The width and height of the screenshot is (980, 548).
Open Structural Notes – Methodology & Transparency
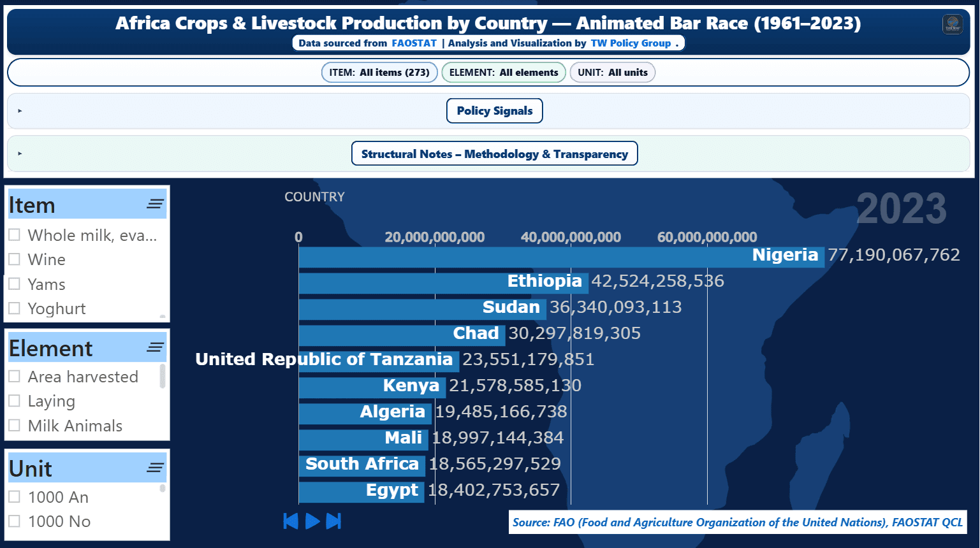point(494,154)
